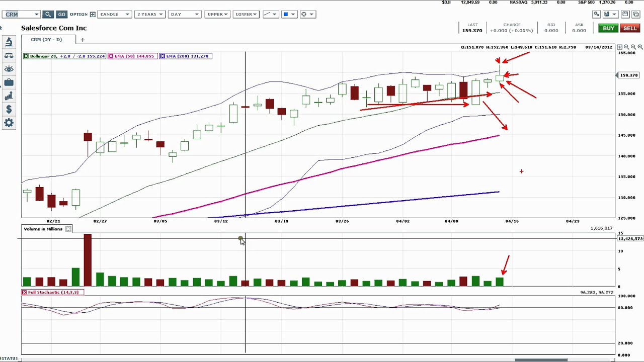Screen dimensions: 644x362
Task: Click the STATUS label at bottom left
Action: (x=10, y=358)
